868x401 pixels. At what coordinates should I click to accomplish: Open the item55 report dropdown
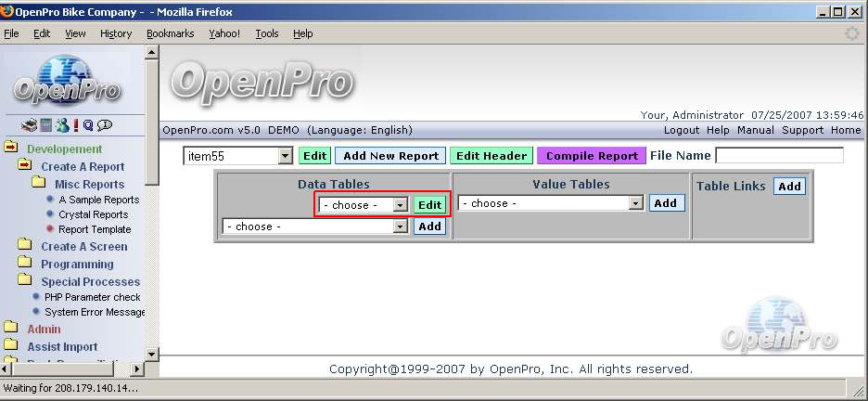coord(285,157)
